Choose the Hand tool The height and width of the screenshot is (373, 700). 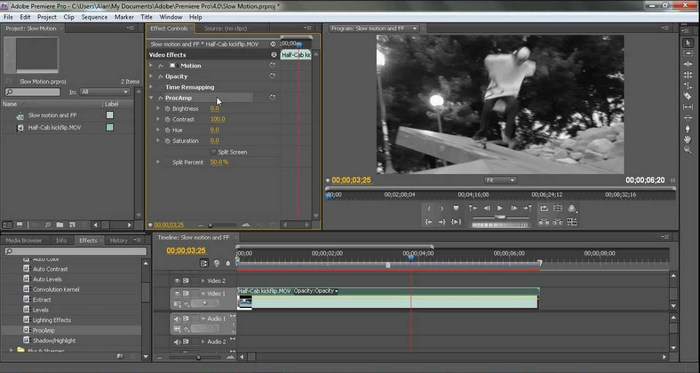coord(688,139)
